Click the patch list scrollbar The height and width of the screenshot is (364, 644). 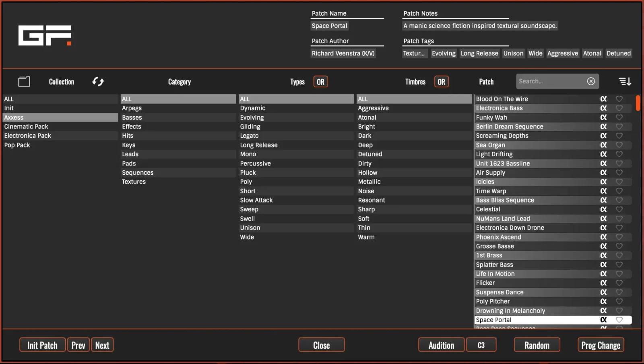pyautogui.click(x=637, y=103)
